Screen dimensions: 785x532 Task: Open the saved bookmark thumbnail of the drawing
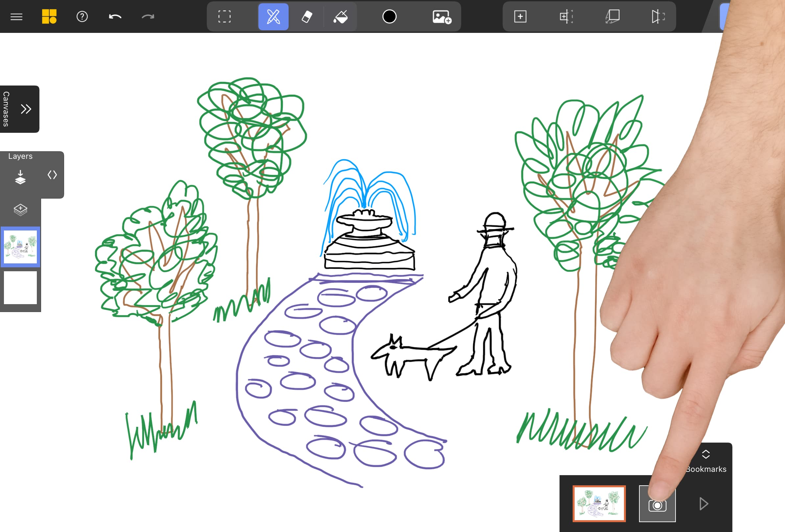[x=599, y=504]
